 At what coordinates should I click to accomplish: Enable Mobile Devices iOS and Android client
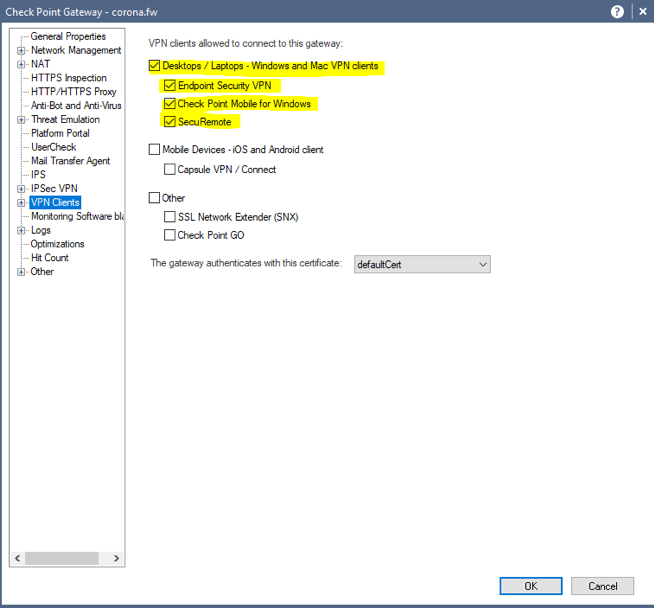pos(154,149)
